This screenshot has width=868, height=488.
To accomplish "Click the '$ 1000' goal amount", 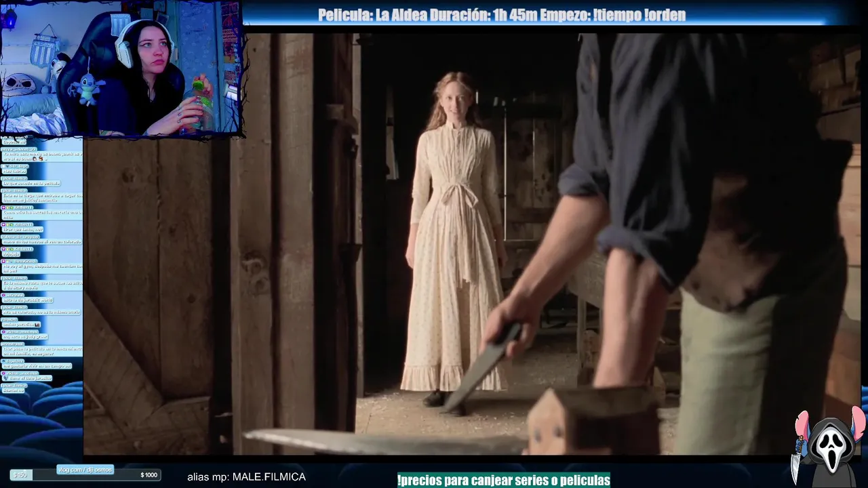I will click(x=149, y=475).
